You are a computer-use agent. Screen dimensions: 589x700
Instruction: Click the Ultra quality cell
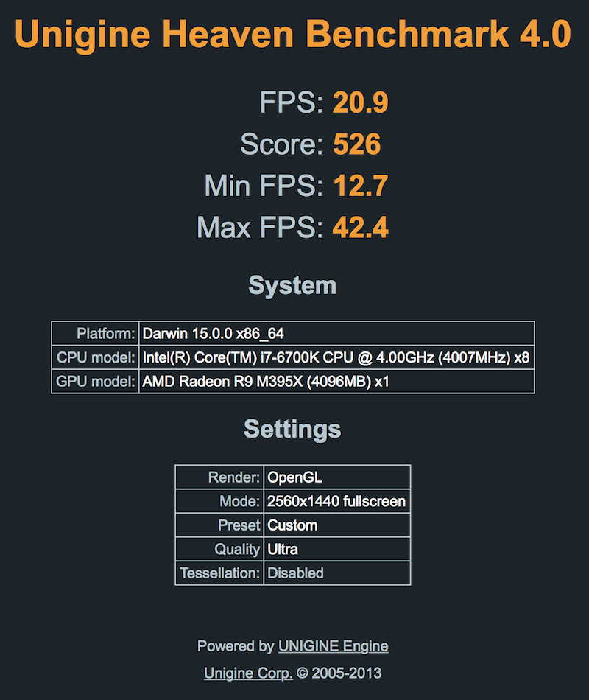point(337,549)
